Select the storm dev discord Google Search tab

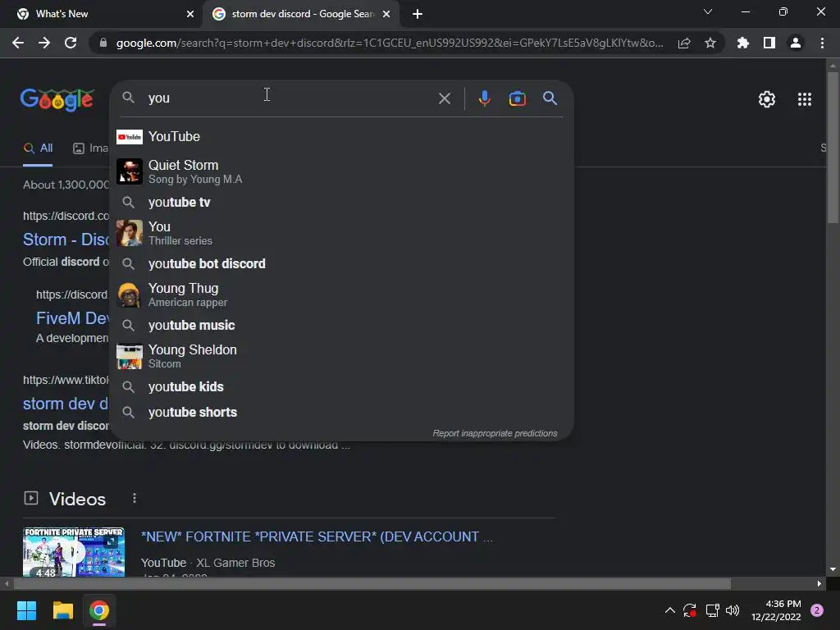[302, 14]
